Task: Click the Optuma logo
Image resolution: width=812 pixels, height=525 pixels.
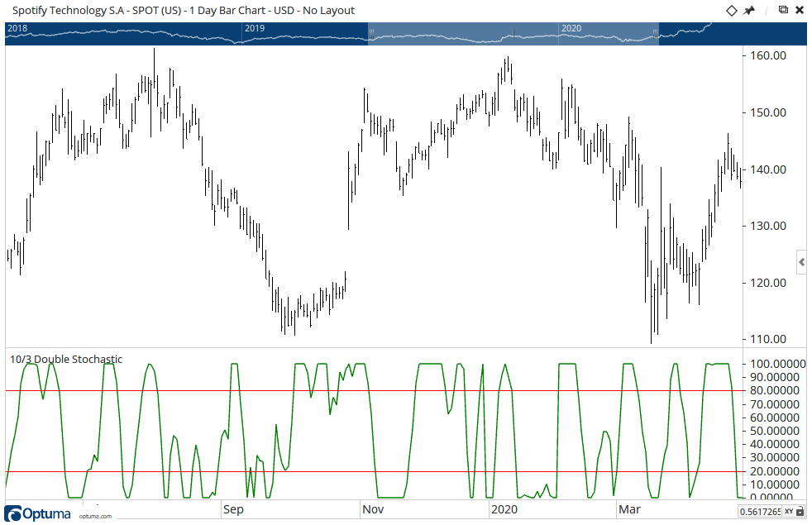Action: tap(37, 513)
